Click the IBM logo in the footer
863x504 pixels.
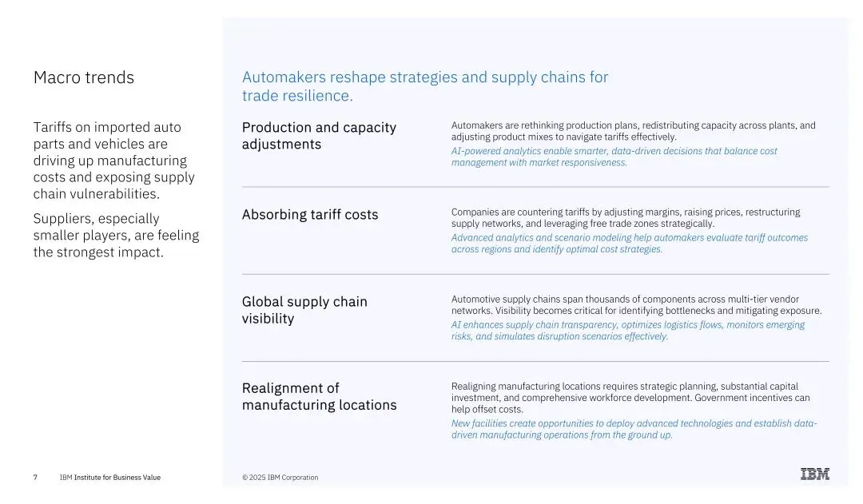point(814,474)
